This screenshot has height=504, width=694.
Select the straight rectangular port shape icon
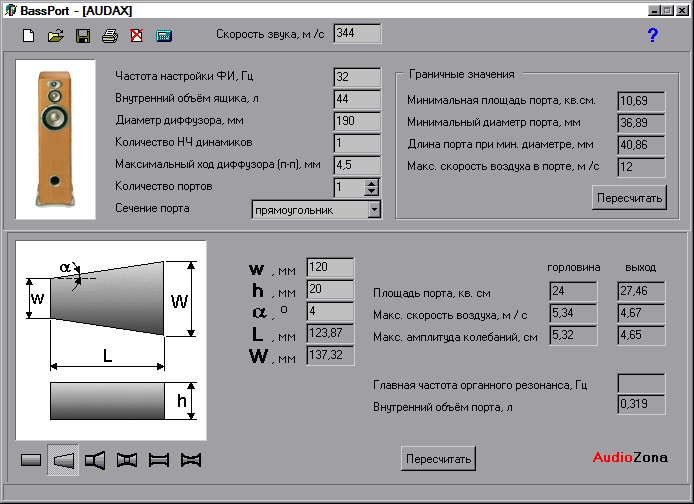tap(31, 460)
